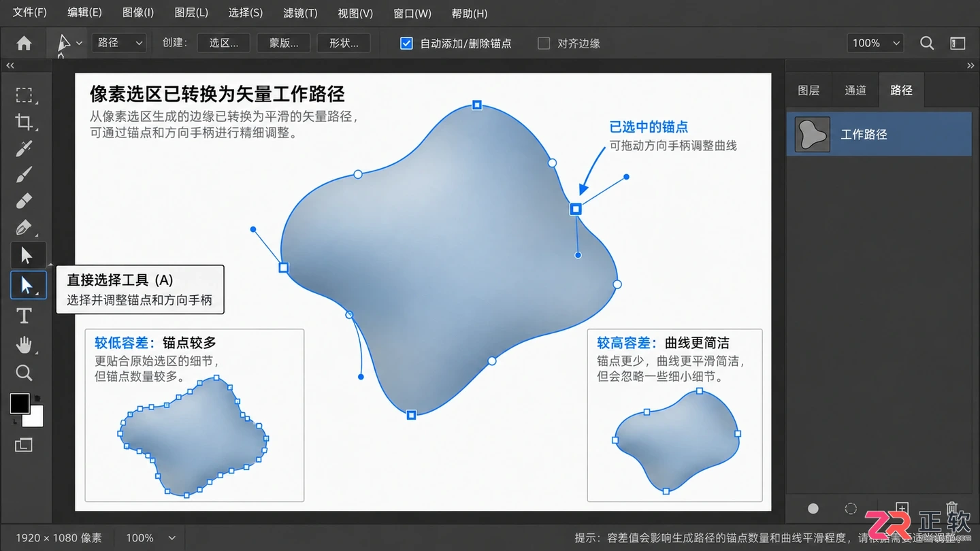Open the 窗口(W) menu
The image size is (980, 551).
412,13
